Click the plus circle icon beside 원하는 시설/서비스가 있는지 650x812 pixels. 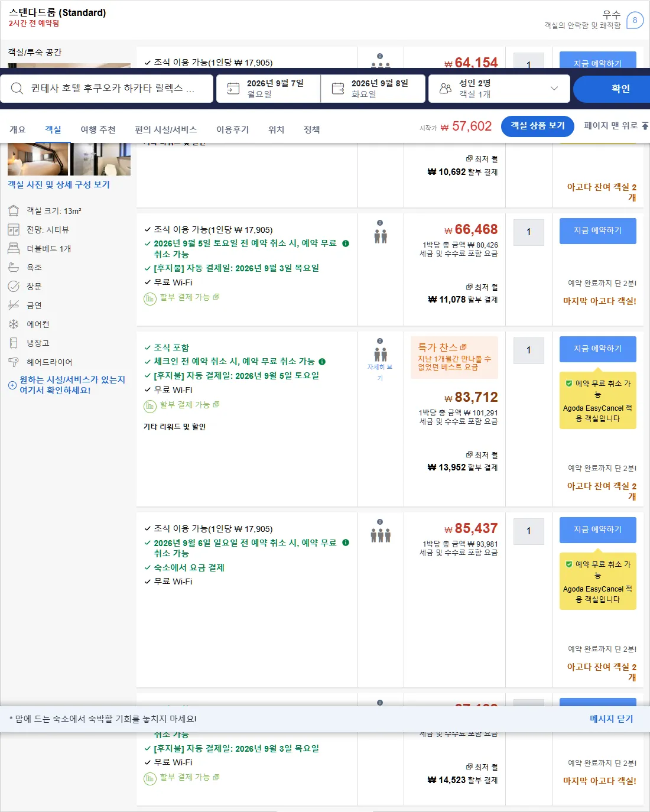[12, 385]
